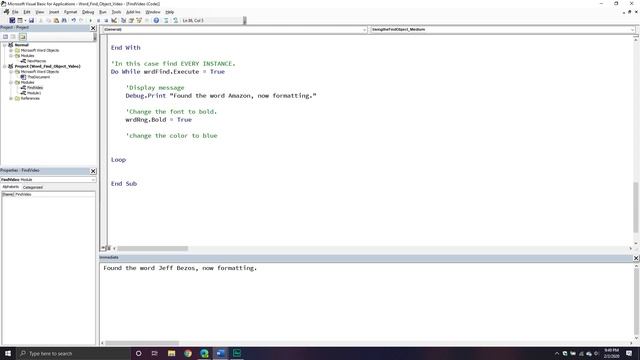
Task: Click the Paste icon in the toolbar
Action: (56, 20)
